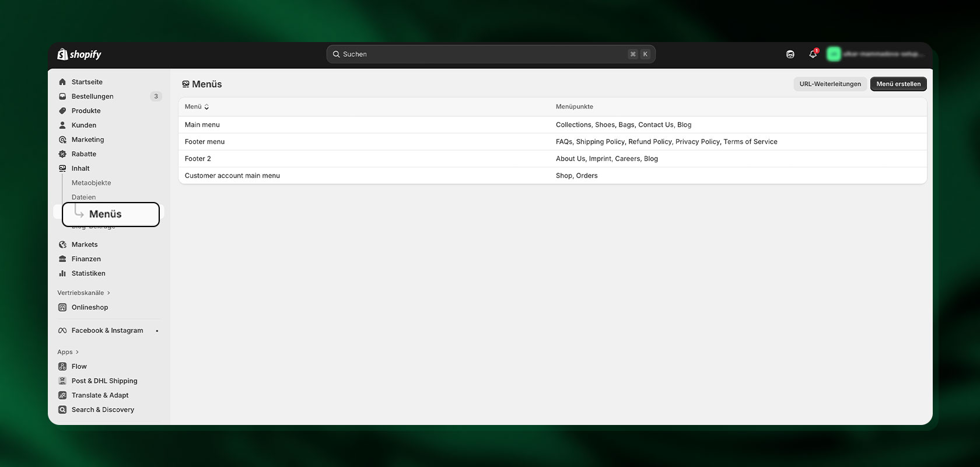Click the dot indicator beside Facebook & Instagram
980x467 pixels.
(x=157, y=331)
